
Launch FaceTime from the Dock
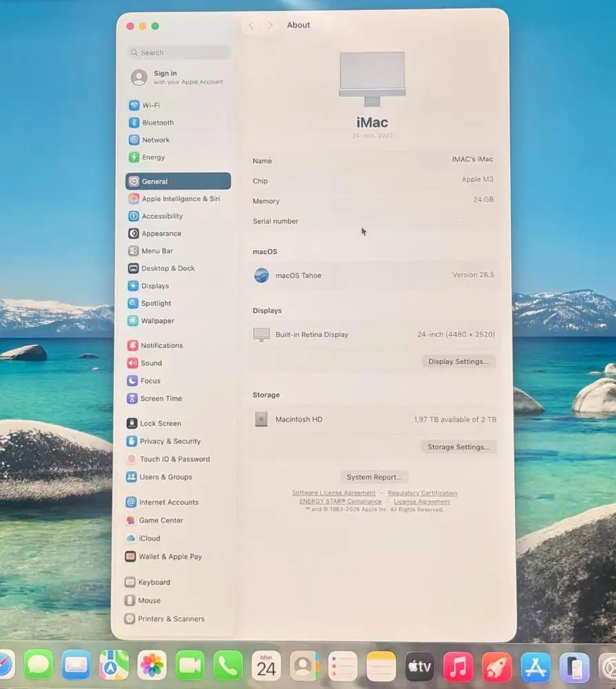click(189, 666)
